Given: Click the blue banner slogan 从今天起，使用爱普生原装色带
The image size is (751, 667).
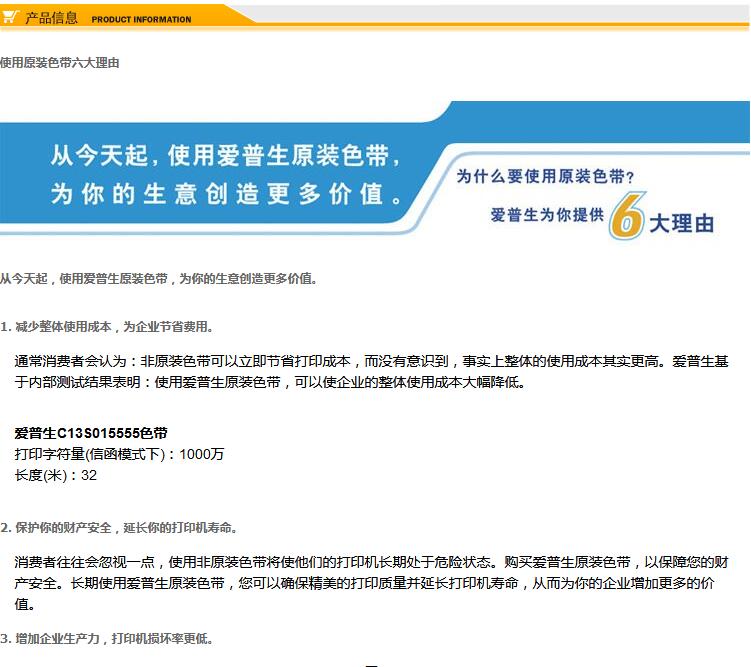Looking at the screenshot, I should [226, 156].
